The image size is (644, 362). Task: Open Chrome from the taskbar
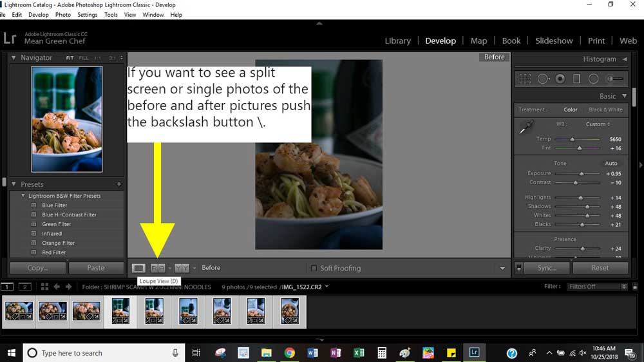(290, 353)
